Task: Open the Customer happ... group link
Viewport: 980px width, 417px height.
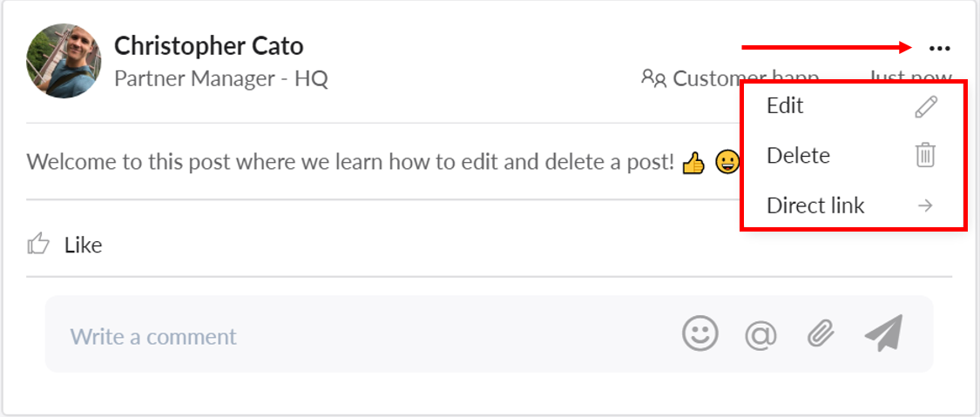Action: (x=746, y=78)
